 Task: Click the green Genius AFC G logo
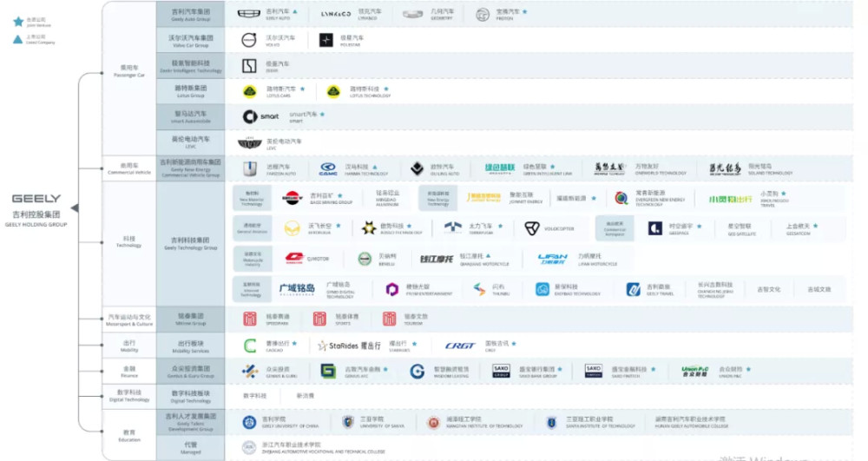pos(328,372)
